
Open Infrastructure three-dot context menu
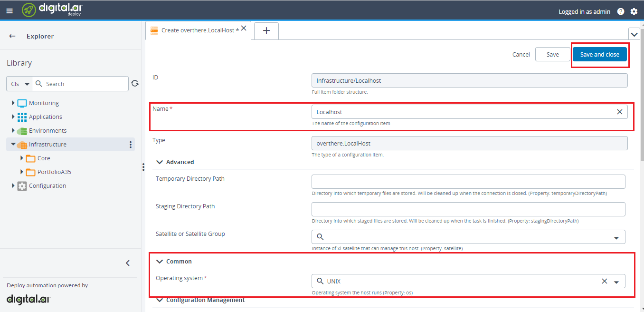131,145
